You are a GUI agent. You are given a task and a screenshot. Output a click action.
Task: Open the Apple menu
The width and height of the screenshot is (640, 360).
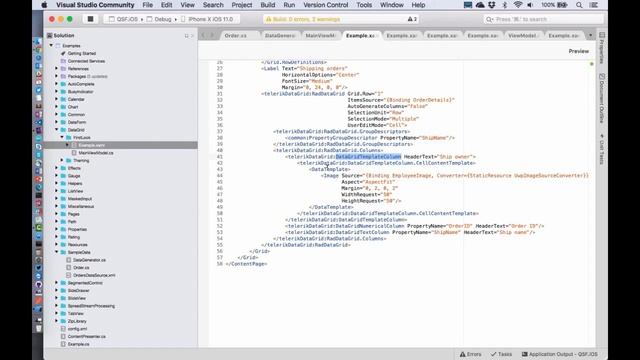[x=44, y=5]
